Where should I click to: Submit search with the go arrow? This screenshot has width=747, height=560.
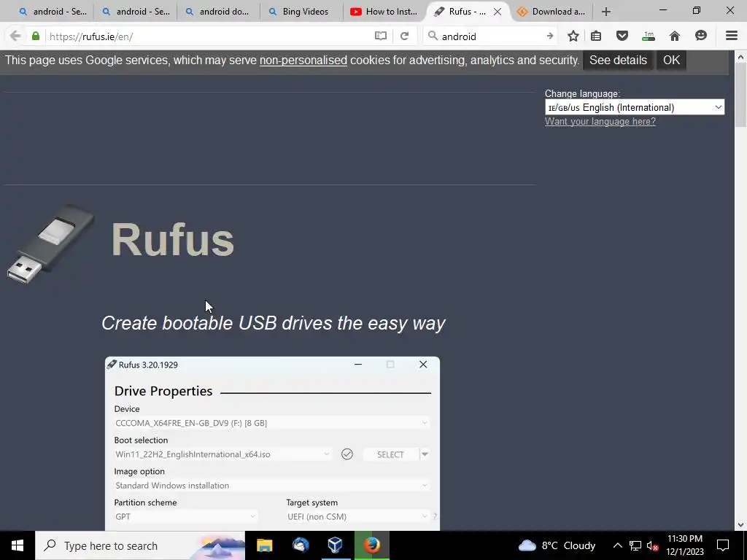[550, 36]
